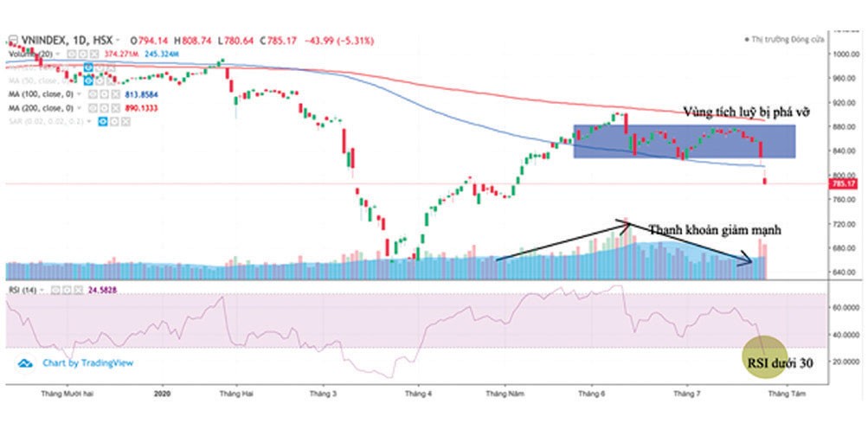The height and width of the screenshot is (423, 868).
Task: Select the red 785.17 price label on axis
Action: pos(842,184)
